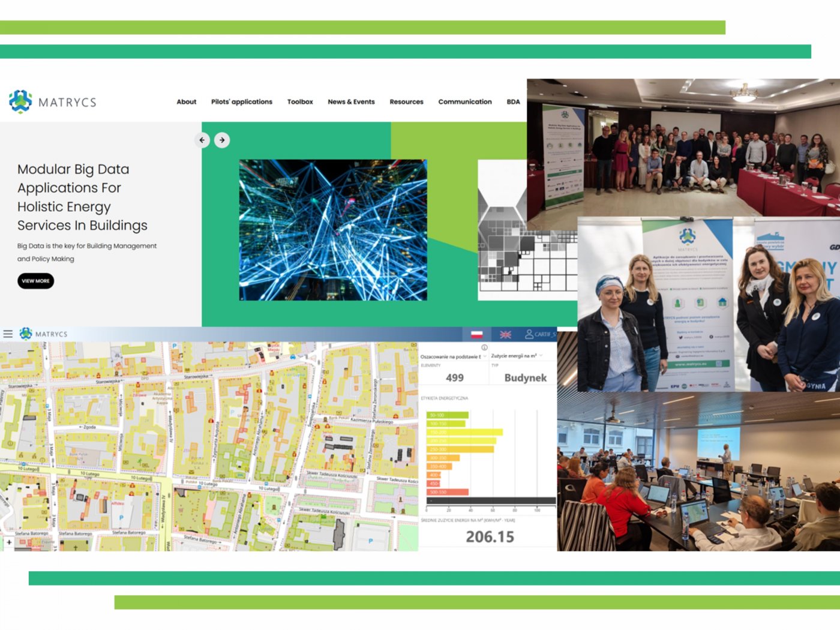Select the green 50-100 energy label bar

pos(448,415)
